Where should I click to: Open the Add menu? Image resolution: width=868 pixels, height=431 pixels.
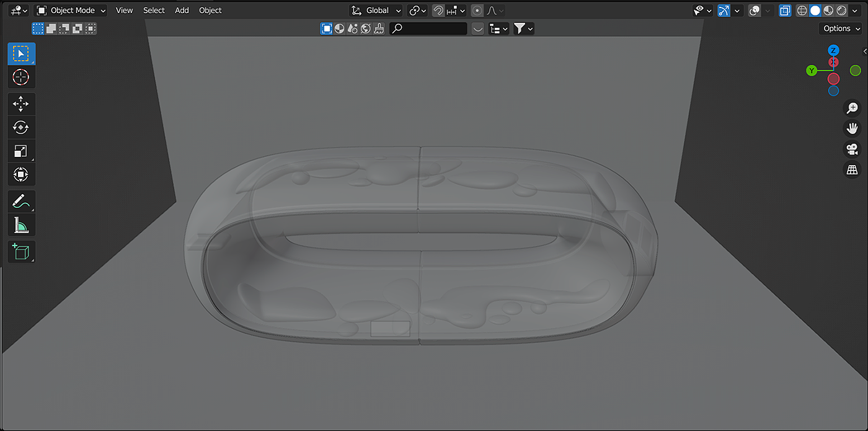point(182,11)
